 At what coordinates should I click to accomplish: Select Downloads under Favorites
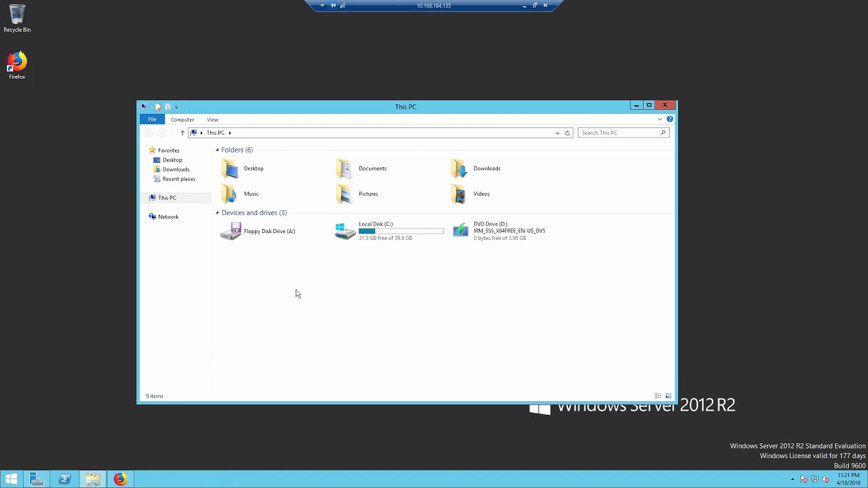pyautogui.click(x=171, y=169)
